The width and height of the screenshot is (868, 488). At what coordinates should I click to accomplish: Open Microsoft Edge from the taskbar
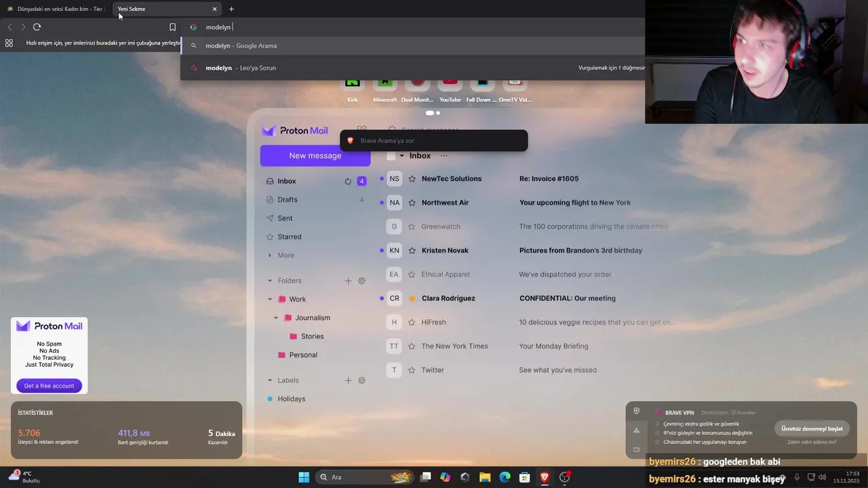coord(505,477)
